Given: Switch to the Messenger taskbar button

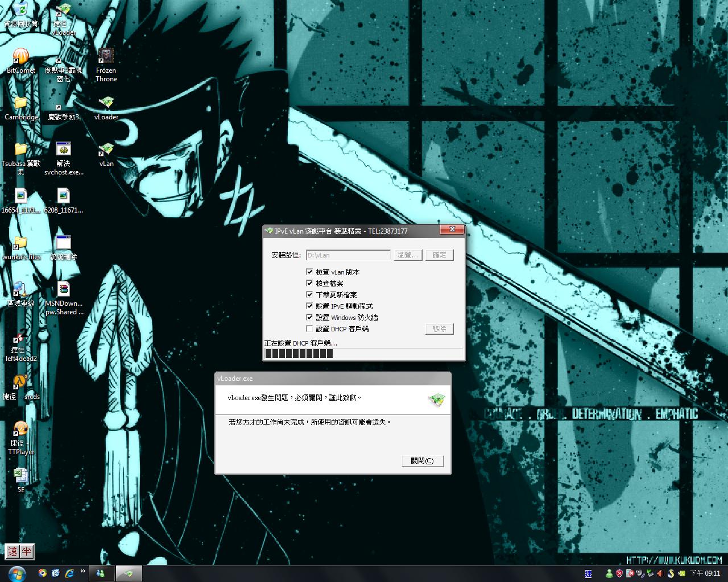Looking at the screenshot, I should tap(101, 573).
